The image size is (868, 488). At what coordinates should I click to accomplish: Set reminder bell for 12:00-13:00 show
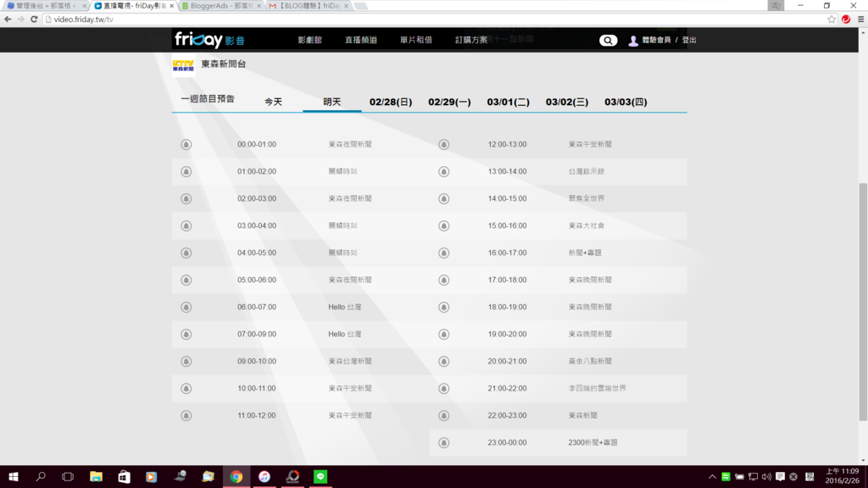(444, 144)
